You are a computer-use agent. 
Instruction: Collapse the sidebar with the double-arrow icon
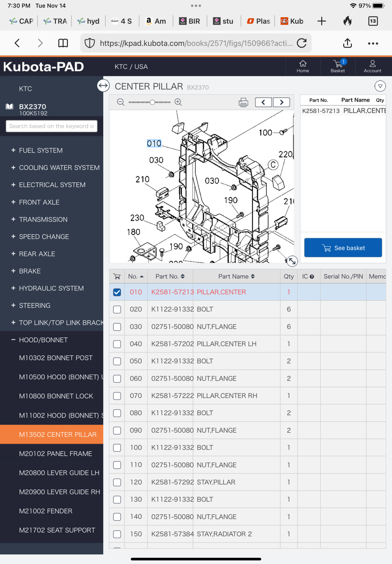[x=103, y=86]
